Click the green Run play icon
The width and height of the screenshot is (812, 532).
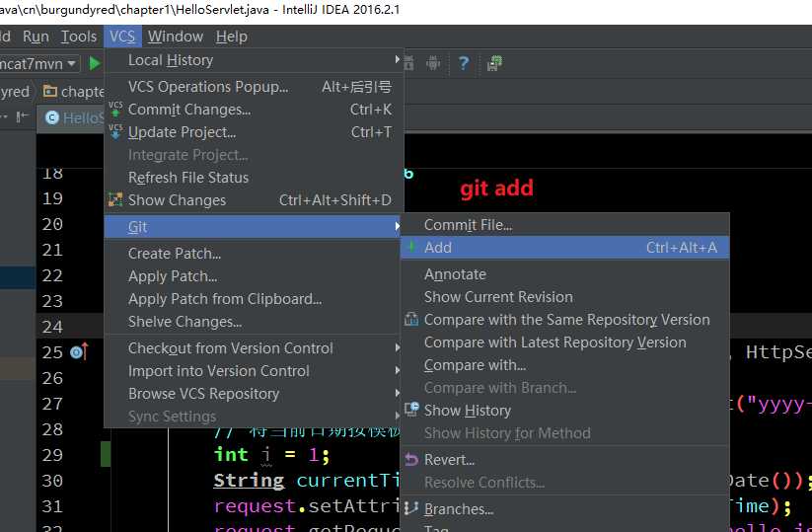pyautogui.click(x=95, y=64)
